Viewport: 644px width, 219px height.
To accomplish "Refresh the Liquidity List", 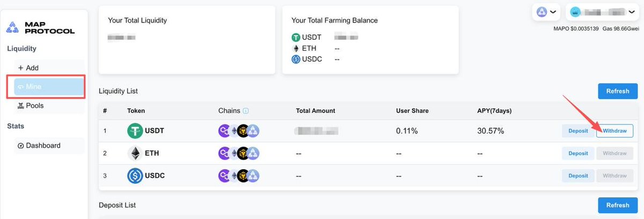I will tap(617, 91).
